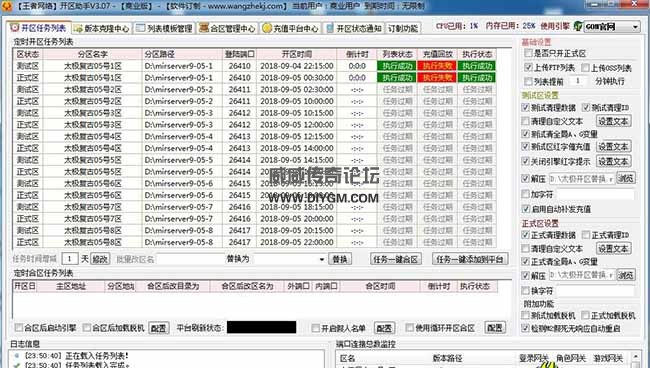
Task: Disable 启用自动补发充值
Action: 526,209
